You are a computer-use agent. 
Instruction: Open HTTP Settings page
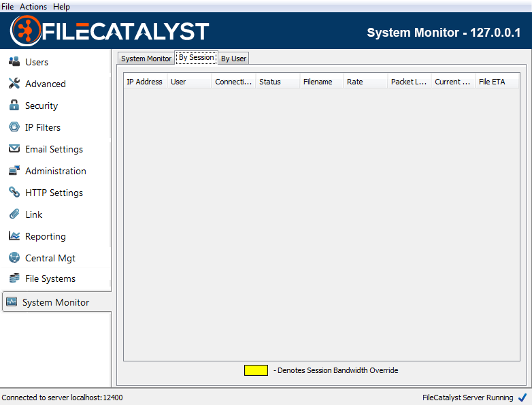coord(54,193)
